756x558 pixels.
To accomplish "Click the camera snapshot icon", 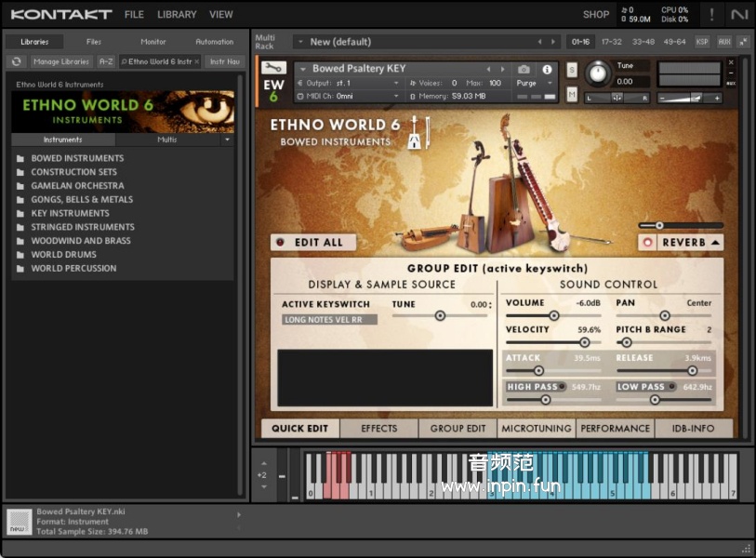I will point(524,70).
